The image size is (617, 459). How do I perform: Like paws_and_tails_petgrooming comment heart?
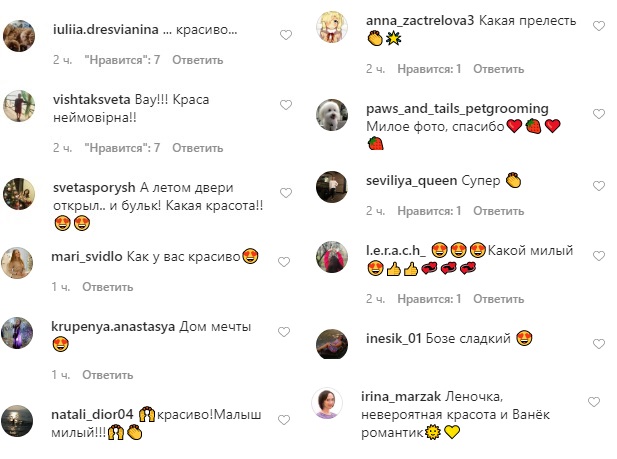tap(599, 114)
